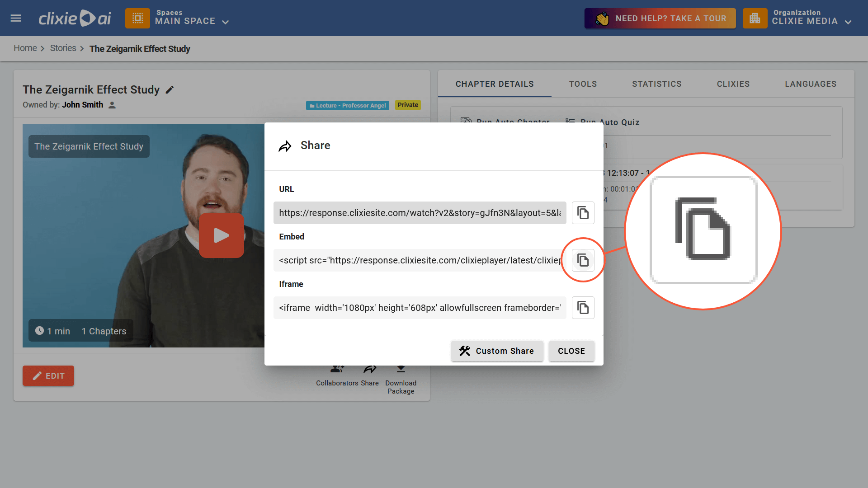Viewport: 868px width, 488px height.
Task: Open the hamburger navigation menu
Action: click(x=16, y=18)
